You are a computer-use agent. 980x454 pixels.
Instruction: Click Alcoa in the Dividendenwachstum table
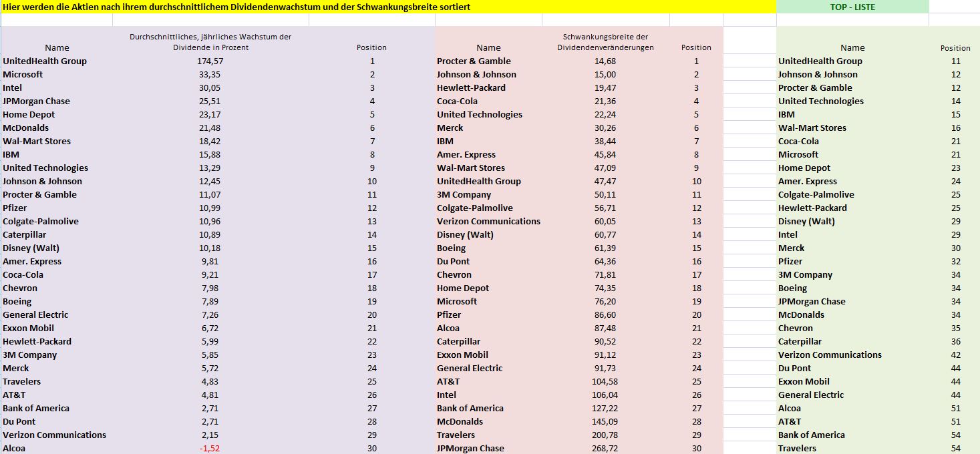pyautogui.click(x=14, y=448)
